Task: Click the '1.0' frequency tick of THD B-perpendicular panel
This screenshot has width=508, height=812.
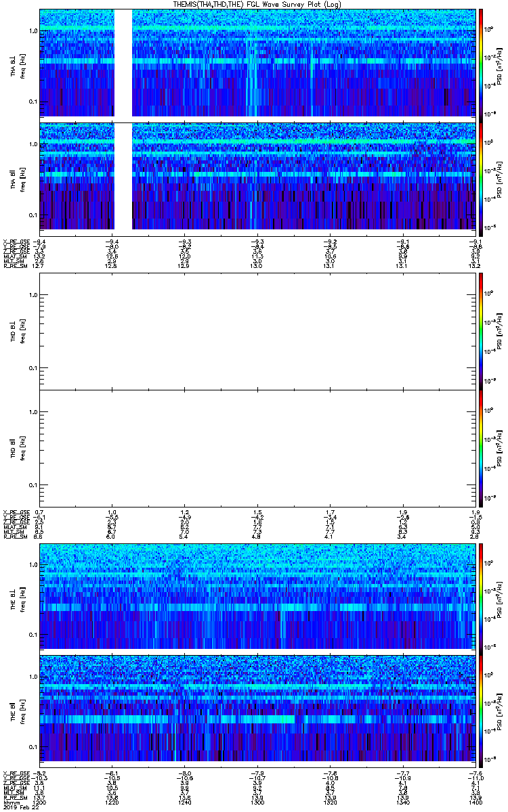Action: (x=33, y=295)
